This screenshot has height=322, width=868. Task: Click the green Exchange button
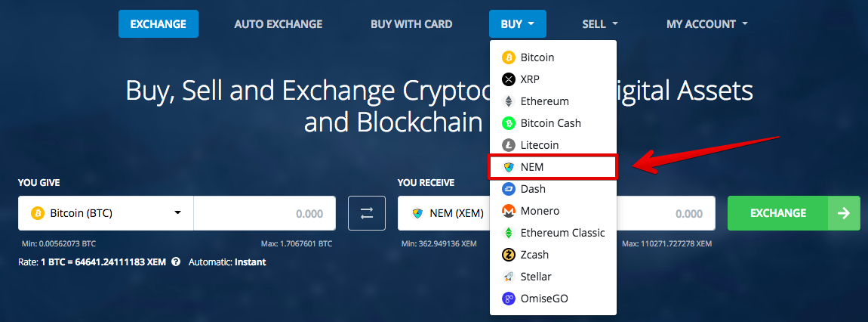(793, 213)
